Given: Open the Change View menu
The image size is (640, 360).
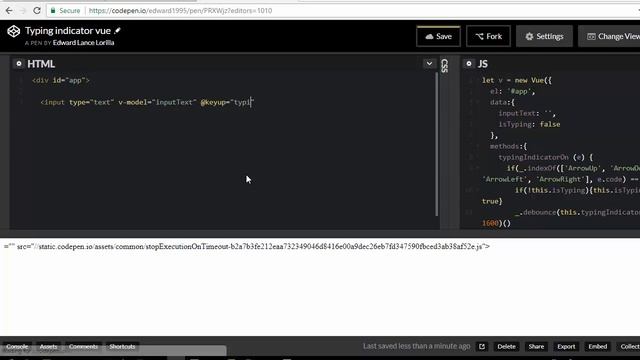Looking at the screenshot, I should pyautogui.click(x=610, y=36).
